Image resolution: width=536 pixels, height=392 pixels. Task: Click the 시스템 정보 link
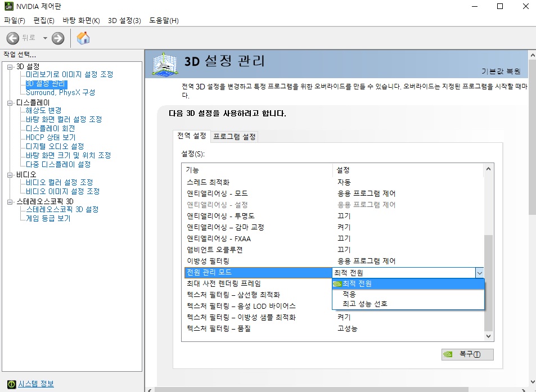click(36, 384)
